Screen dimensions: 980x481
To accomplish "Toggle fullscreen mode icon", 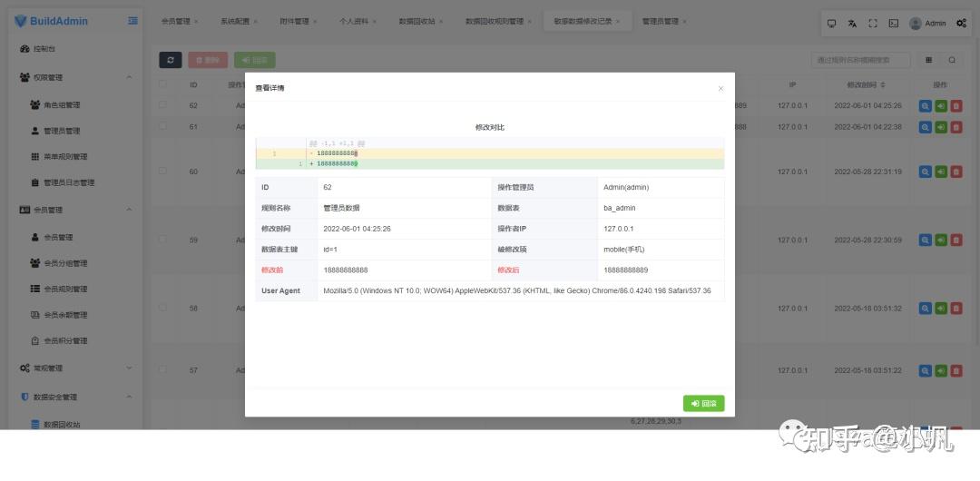I will click(873, 24).
